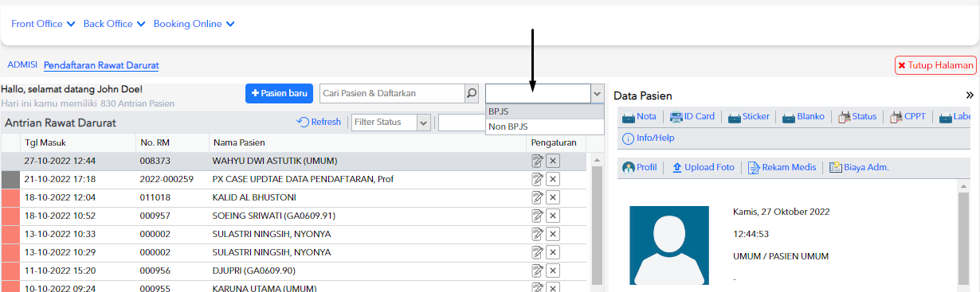This screenshot has width=980, height=292.
Task: Collapse the Data Pasien panel
Action: coord(970,95)
